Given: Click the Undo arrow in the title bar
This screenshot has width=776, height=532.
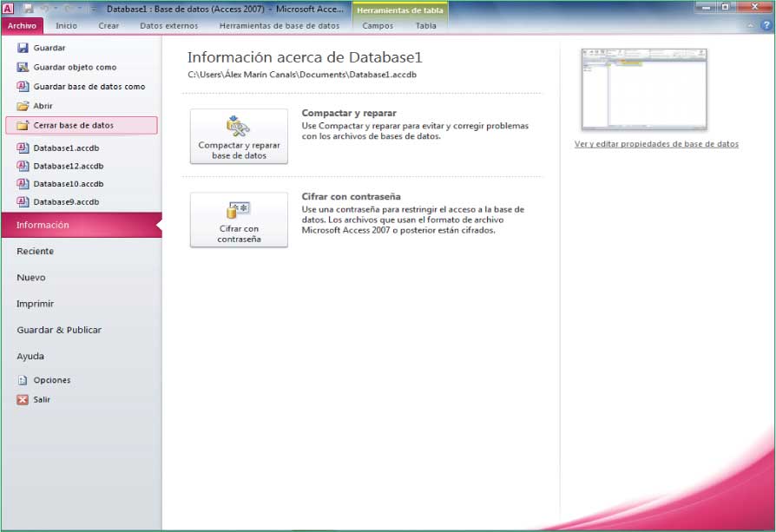Looking at the screenshot, I should click(45, 9).
